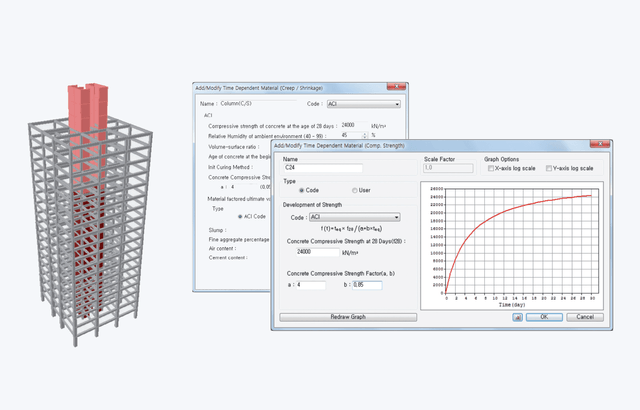Select the User type radio button
This screenshot has width=640, height=410.
[354, 190]
